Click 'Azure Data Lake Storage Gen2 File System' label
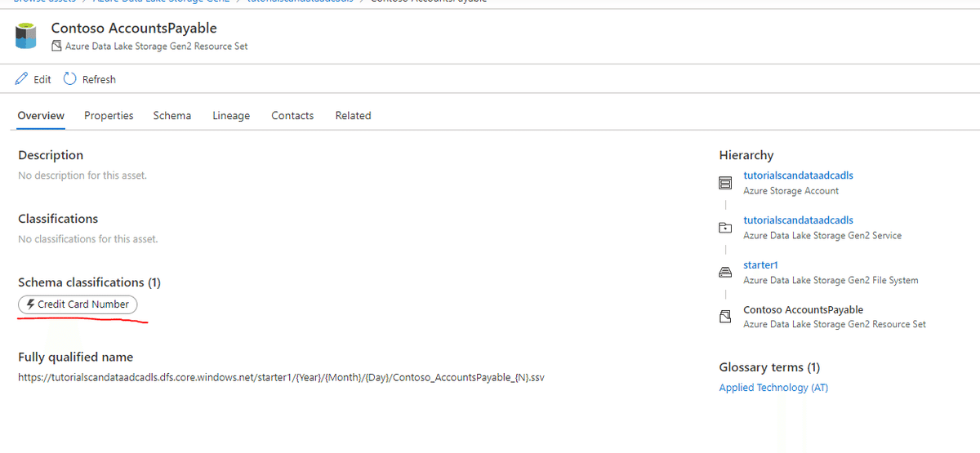Viewport: 980px width, 453px height. tap(831, 281)
